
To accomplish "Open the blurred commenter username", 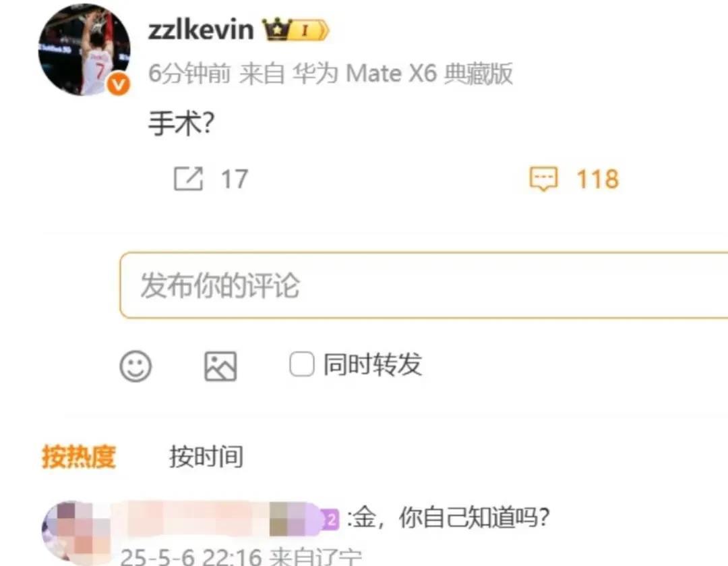I will 218,518.
